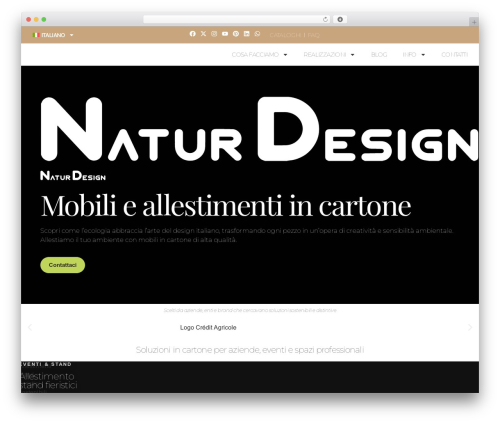This screenshot has width=500, height=423.
Task: Click the large NaturDesign hero logo
Action: pyautogui.click(x=259, y=129)
